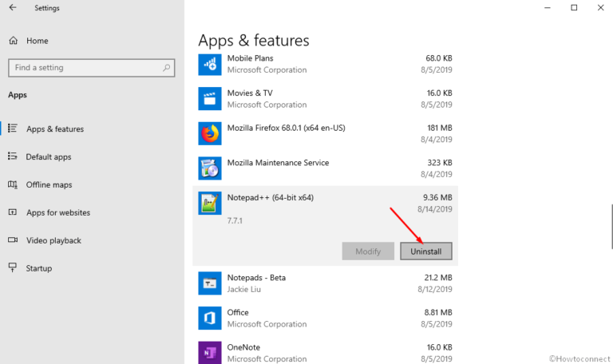
Task: Click the Startup sidebar icon
Action: 13,267
